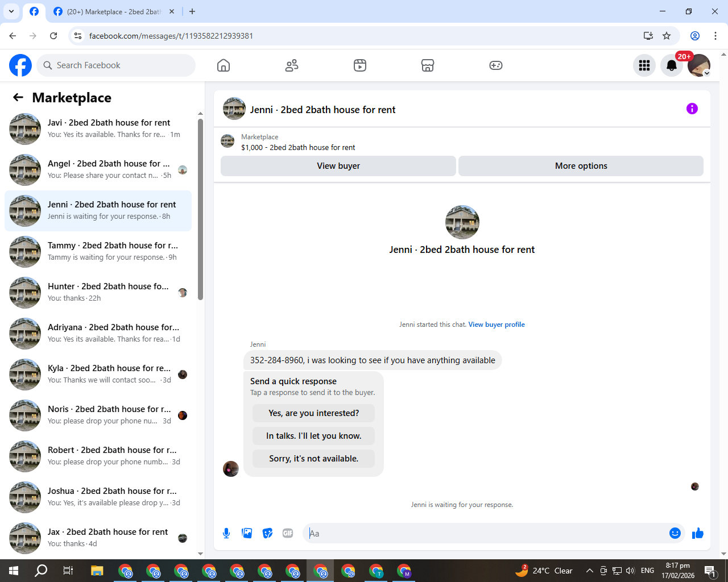Click the browser reload button
This screenshot has width=728, height=582.
(x=53, y=36)
